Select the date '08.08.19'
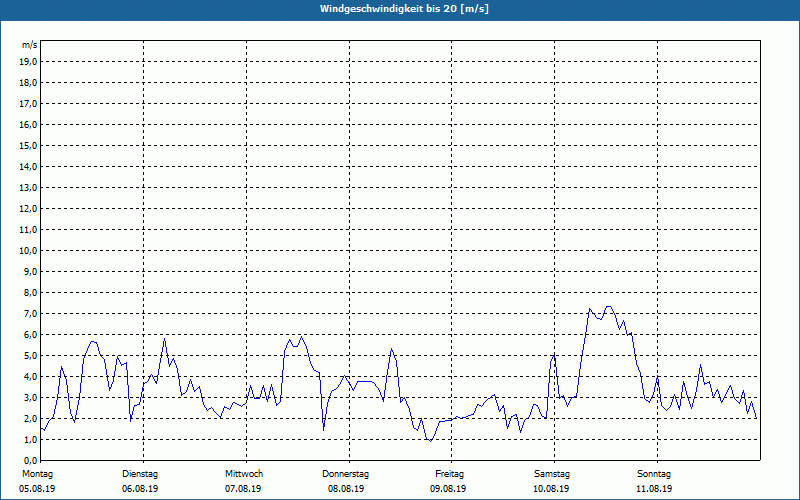This screenshot has width=800, height=500. coord(346,489)
